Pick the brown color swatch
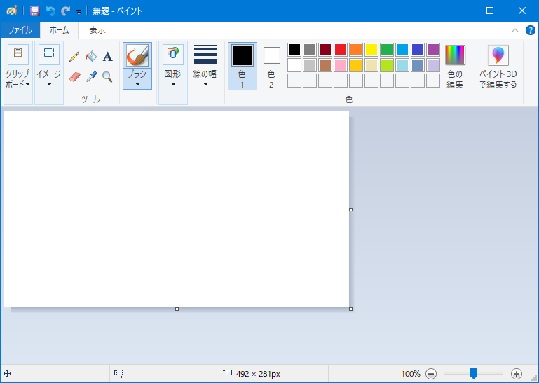 325,65
